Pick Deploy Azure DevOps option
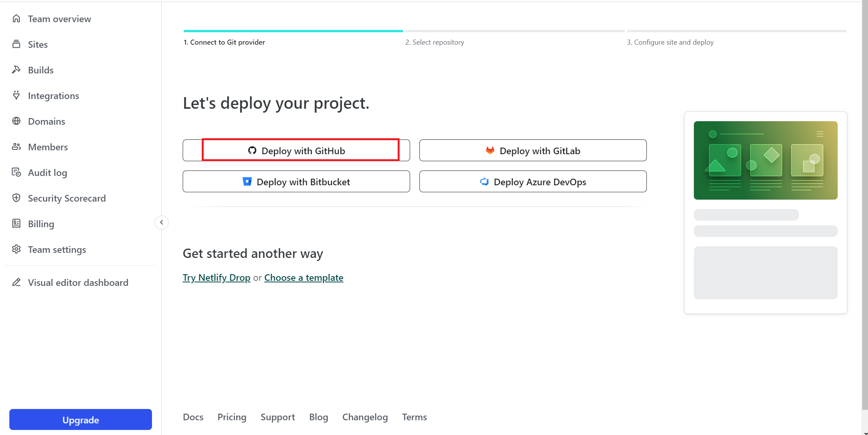Screen dimensions: 868x435 pyautogui.click(x=533, y=182)
